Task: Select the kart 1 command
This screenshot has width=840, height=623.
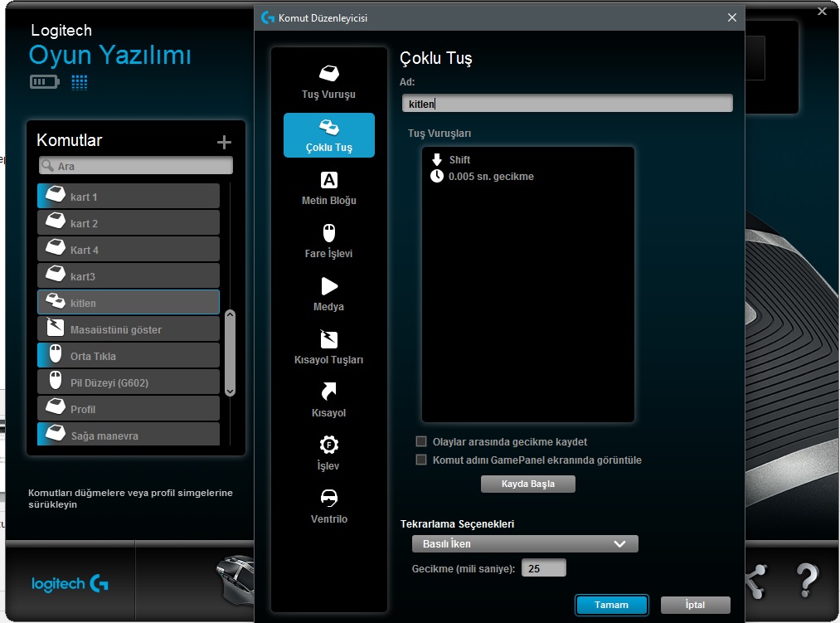Action: (x=129, y=197)
